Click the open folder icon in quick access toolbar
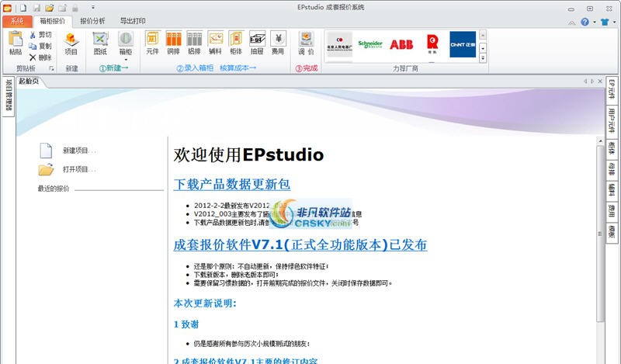 click(50, 8)
